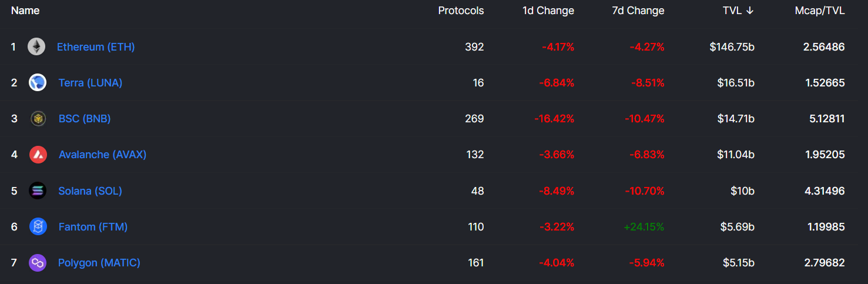Image resolution: width=868 pixels, height=284 pixels.
Task: Open the BSC (BNB) chain link
Action: (85, 119)
